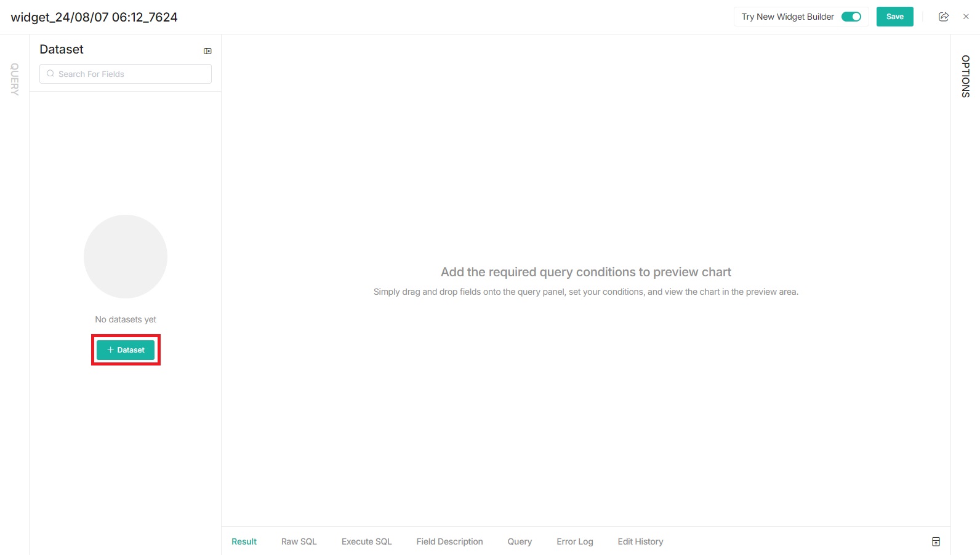Select the Execute SQL tab

point(366,541)
